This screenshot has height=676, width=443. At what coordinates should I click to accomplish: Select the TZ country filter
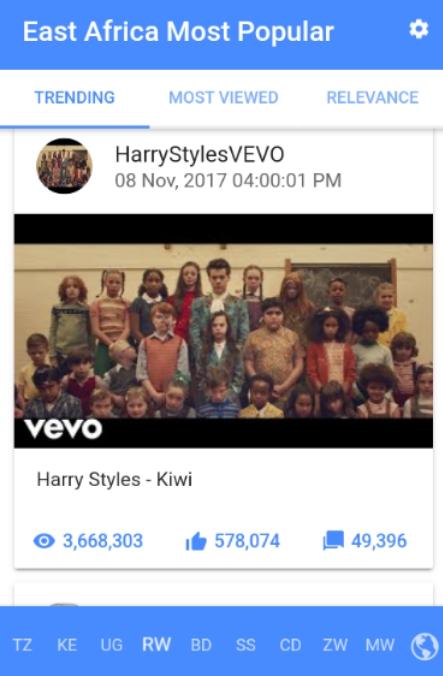pyautogui.click(x=22, y=645)
